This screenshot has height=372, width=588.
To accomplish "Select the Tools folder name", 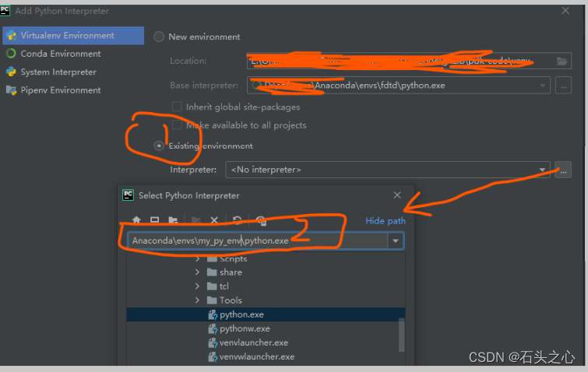I will pyautogui.click(x=231, y=300).
